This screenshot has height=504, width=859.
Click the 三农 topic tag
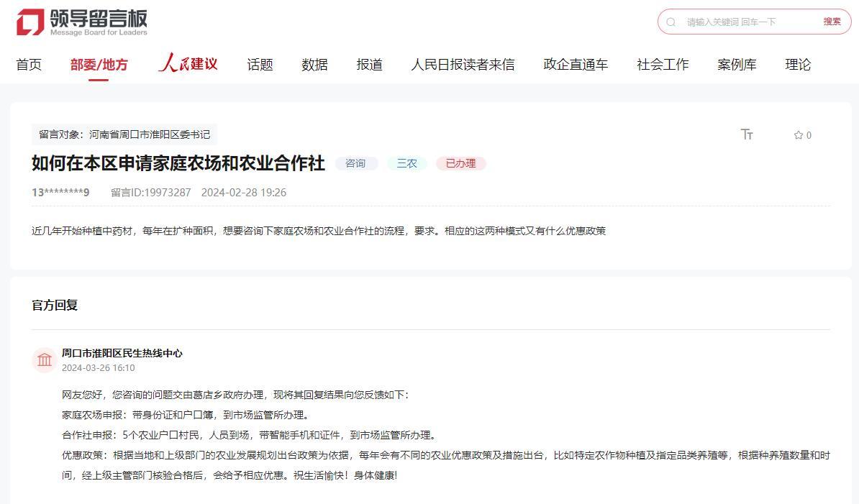tap(407, 163)
